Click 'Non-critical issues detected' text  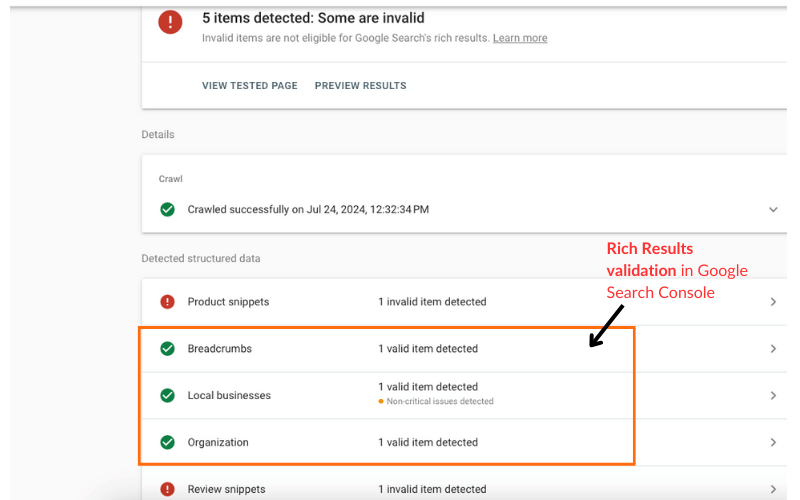click(x=440, y=402)
